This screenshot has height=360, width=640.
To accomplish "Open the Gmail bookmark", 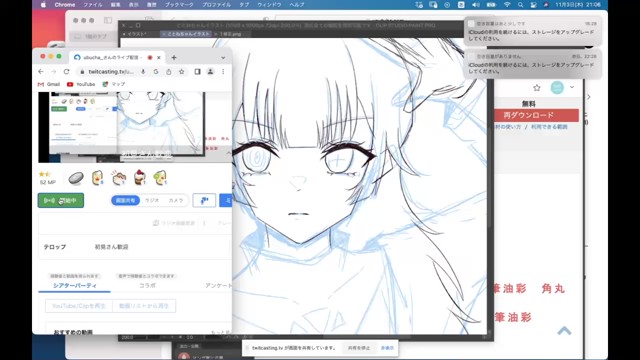I will click(x=49, y=84).
